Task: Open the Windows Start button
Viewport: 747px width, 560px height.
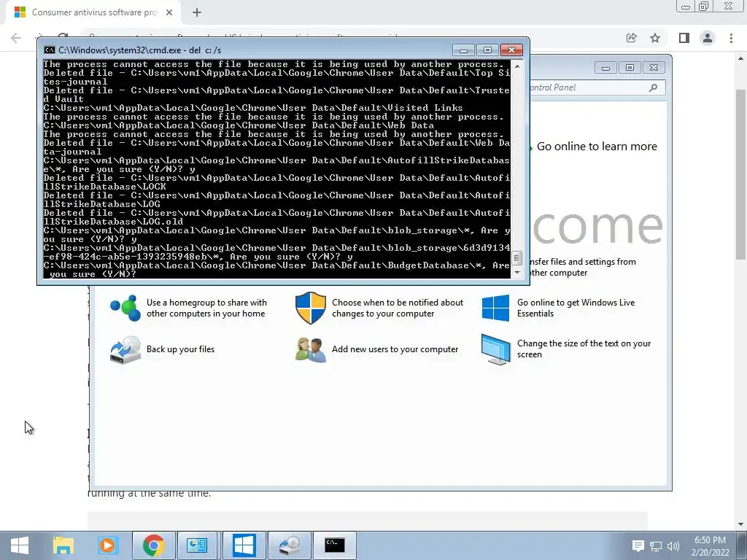Action: point(20,545)
